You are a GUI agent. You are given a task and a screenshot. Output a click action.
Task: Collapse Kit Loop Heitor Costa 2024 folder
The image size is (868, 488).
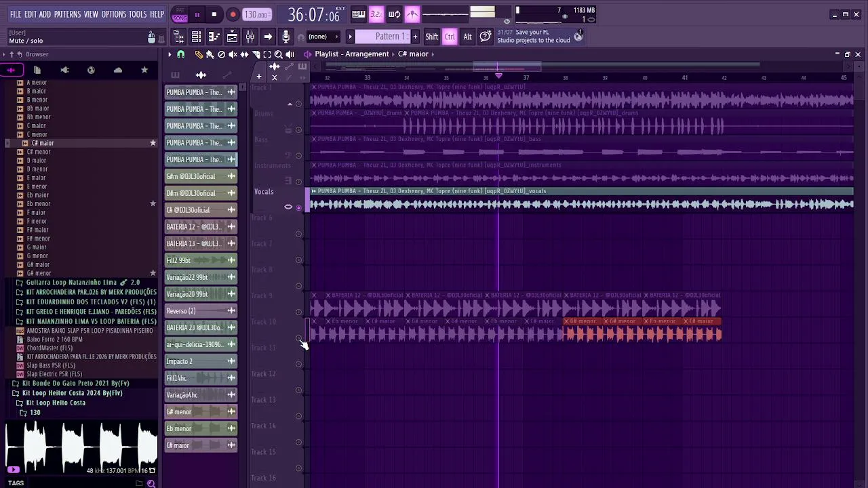72,393
